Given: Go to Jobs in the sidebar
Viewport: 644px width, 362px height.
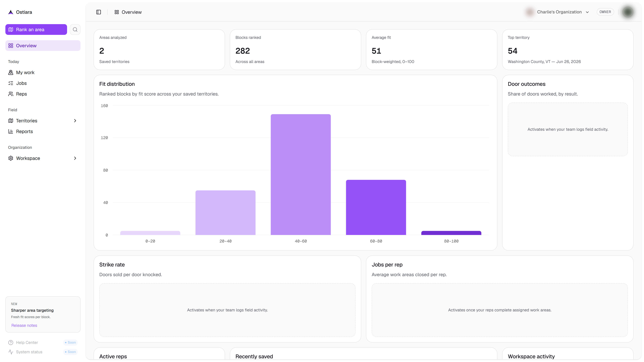Looking at the screenshot, I should tap(43, 83).
